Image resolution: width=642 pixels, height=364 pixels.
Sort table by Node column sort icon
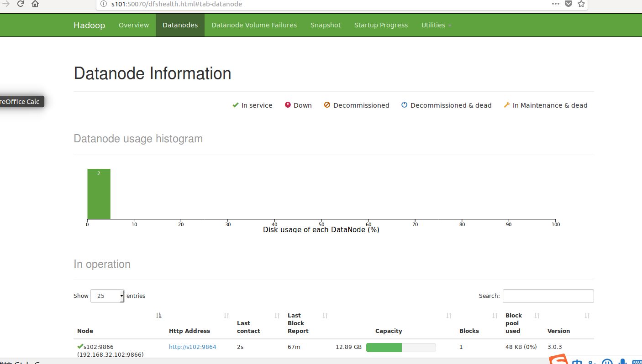[x=159, y=316]
